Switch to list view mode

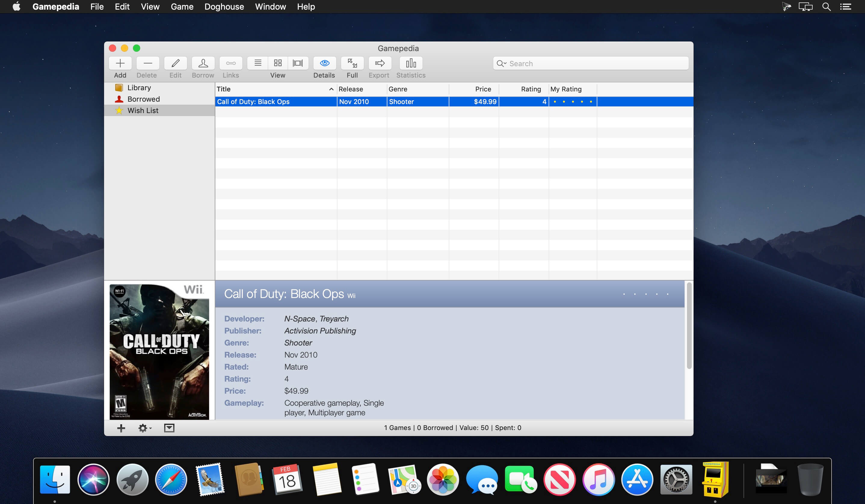[x=258, y=63]
